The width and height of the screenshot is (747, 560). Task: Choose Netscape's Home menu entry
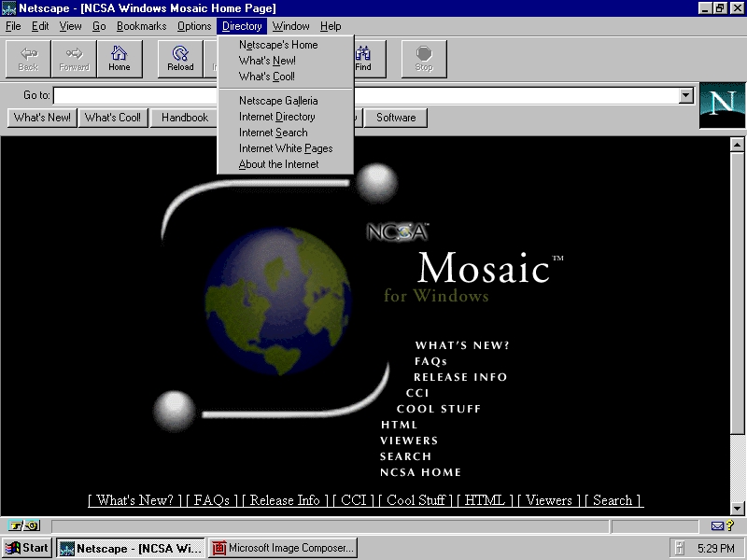click(286, 45)
